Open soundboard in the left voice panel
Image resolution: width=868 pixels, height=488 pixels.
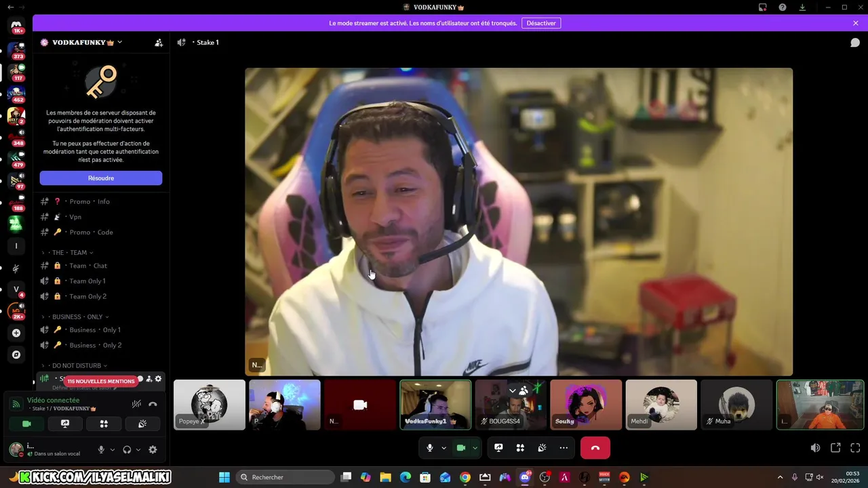(142, 424)
